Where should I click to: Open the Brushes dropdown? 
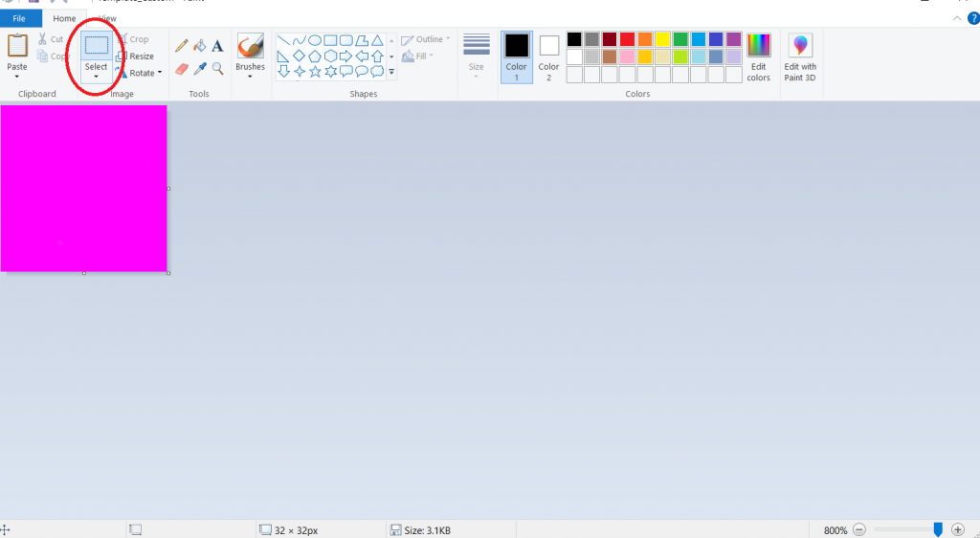250,76
